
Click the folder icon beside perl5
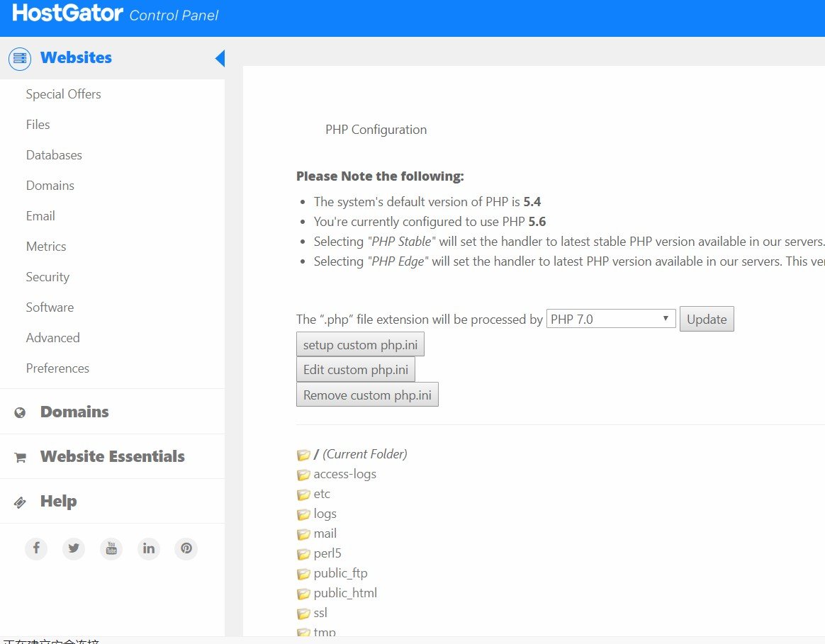coord(303,554)
